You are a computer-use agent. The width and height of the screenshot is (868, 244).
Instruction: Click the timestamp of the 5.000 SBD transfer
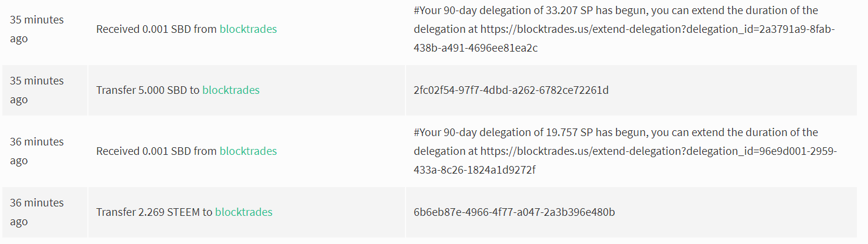coord(36,90)
